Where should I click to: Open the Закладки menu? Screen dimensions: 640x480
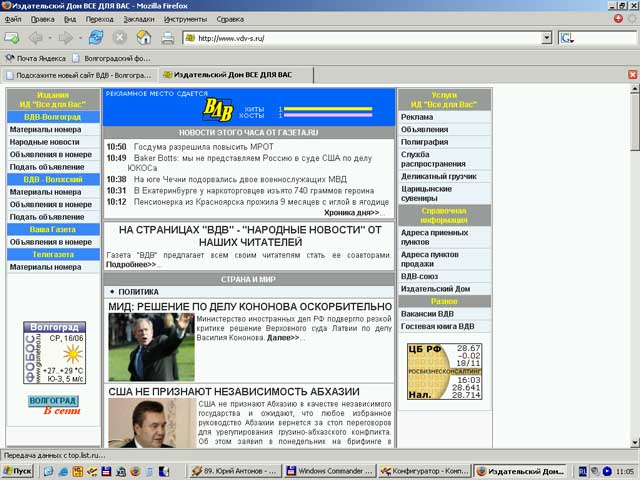(x=139, y=19)
